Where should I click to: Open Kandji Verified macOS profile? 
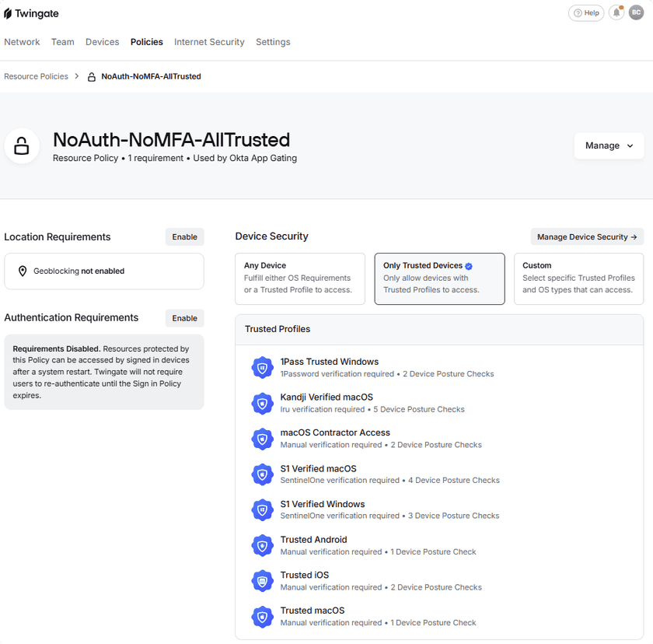point(439,403)
